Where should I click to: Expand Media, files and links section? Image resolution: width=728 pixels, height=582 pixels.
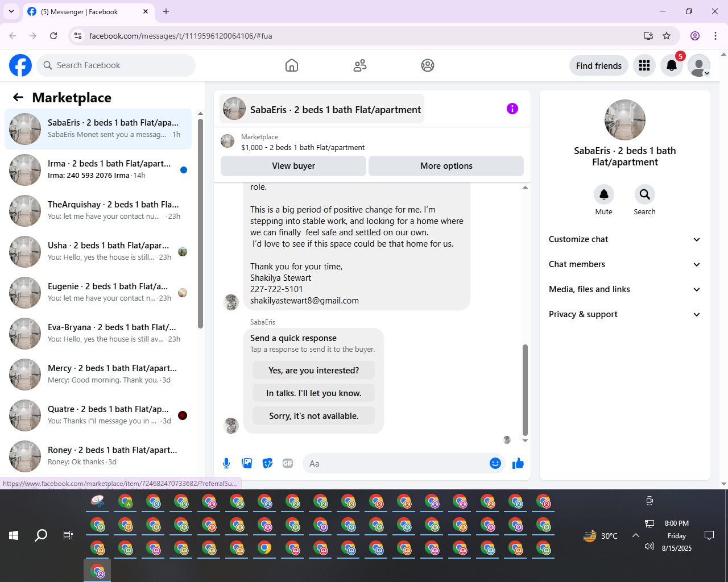pyautogui.click(x=624, y=289)
